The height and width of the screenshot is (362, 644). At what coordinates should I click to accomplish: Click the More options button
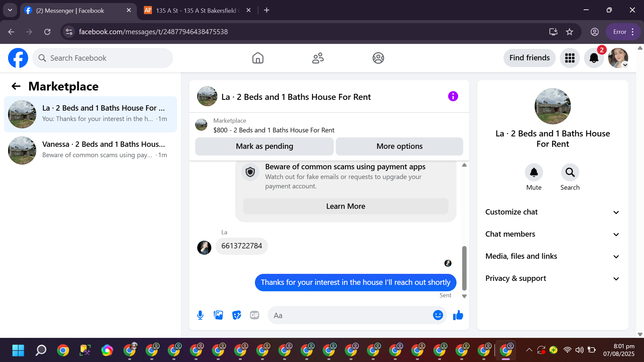[399, 146]
